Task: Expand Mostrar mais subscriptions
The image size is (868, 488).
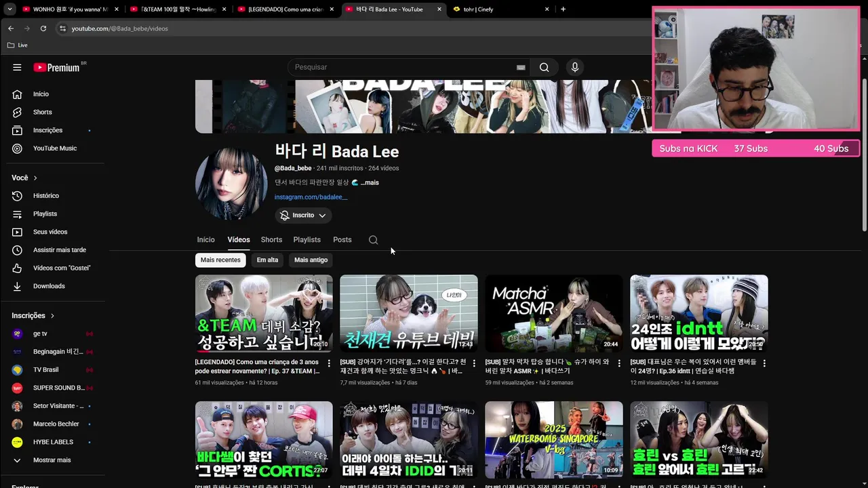Action: coord(52,460)
